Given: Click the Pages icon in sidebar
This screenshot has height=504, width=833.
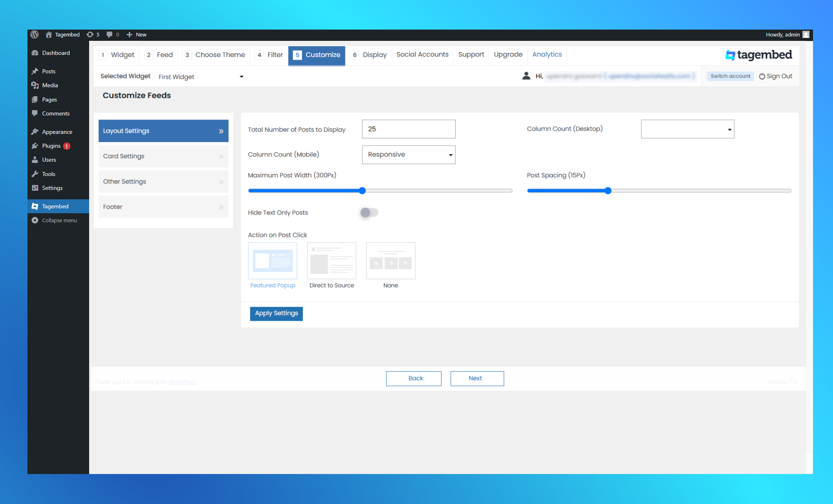Looking at the screenshot, I should coord(35,100).
